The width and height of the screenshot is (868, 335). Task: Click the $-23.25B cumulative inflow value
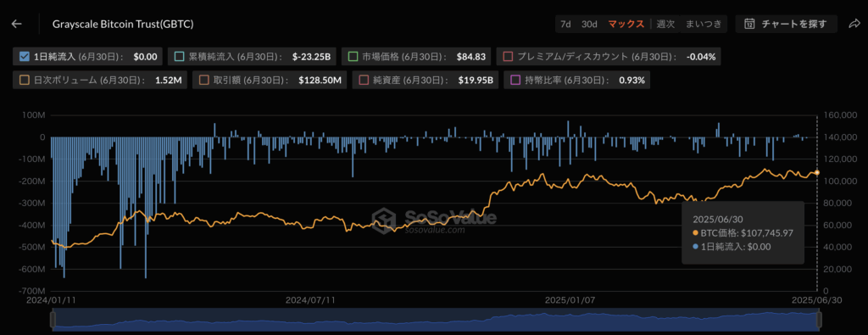(312, 56)
